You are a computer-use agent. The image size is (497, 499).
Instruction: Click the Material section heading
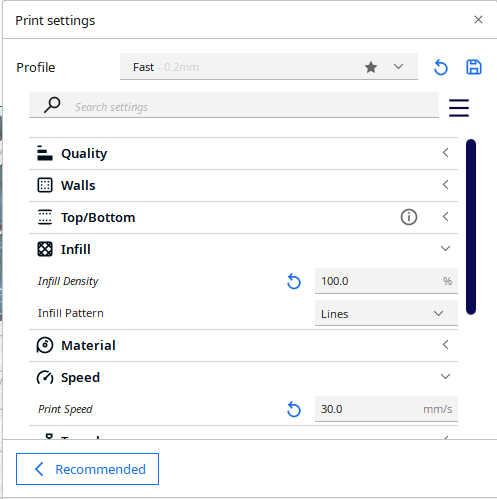88,345
